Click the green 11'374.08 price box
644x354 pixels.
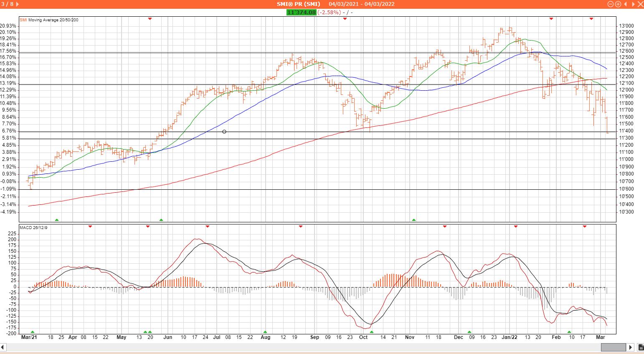pos(301,13)
